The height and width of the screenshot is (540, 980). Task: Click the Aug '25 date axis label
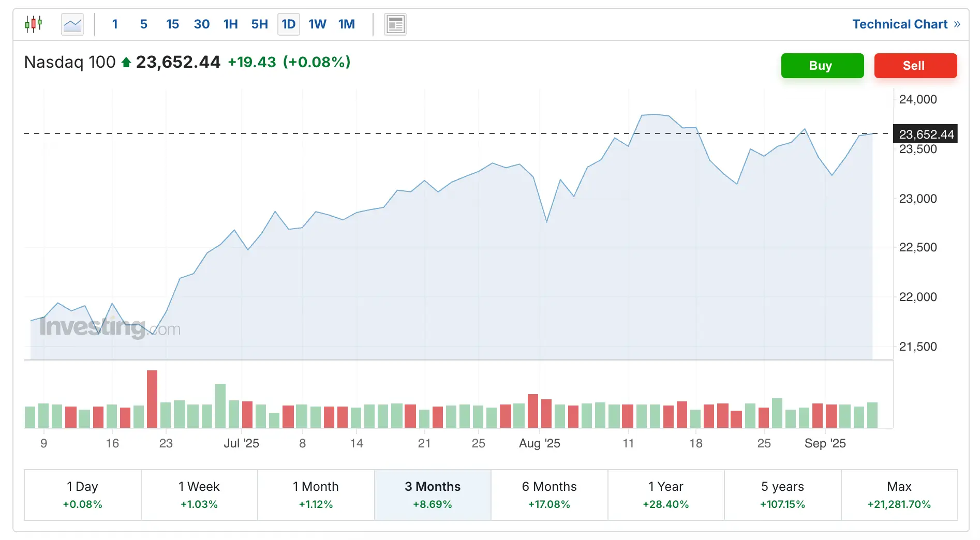pyautogui.click(x=540, y=443)
